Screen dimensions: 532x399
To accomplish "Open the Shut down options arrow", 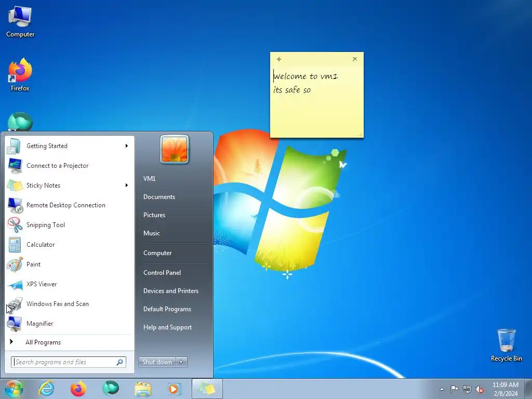I will tap(181, 362).
